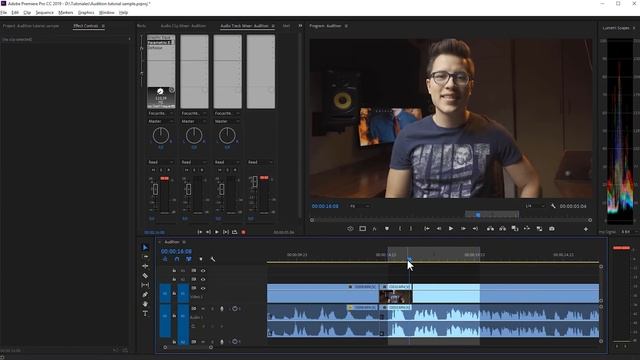Image resolution: width=640 pixels, height=360 pixels.
Task: Click the first channel strip volume fader
Action: pyautogui.click(x=155, y=189)
